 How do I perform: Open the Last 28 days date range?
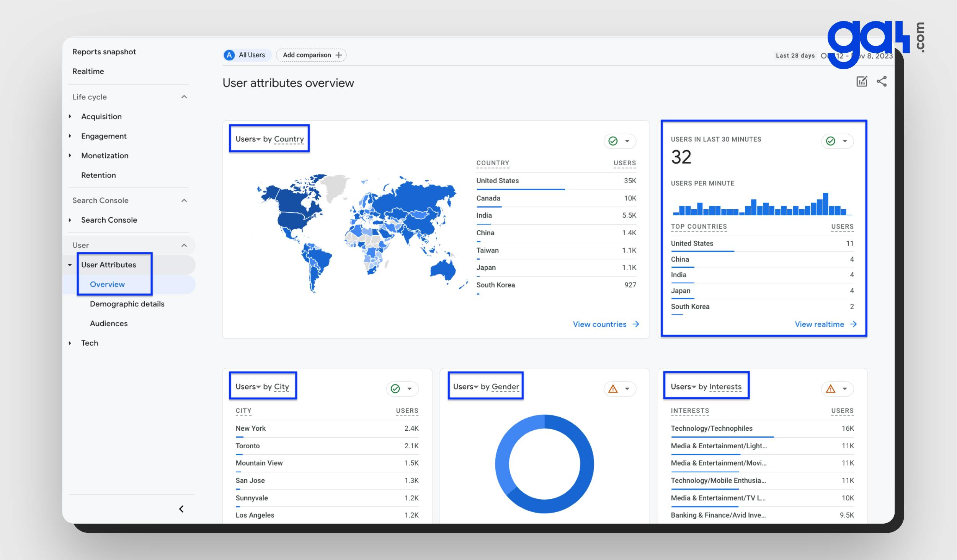pos(795,55)
